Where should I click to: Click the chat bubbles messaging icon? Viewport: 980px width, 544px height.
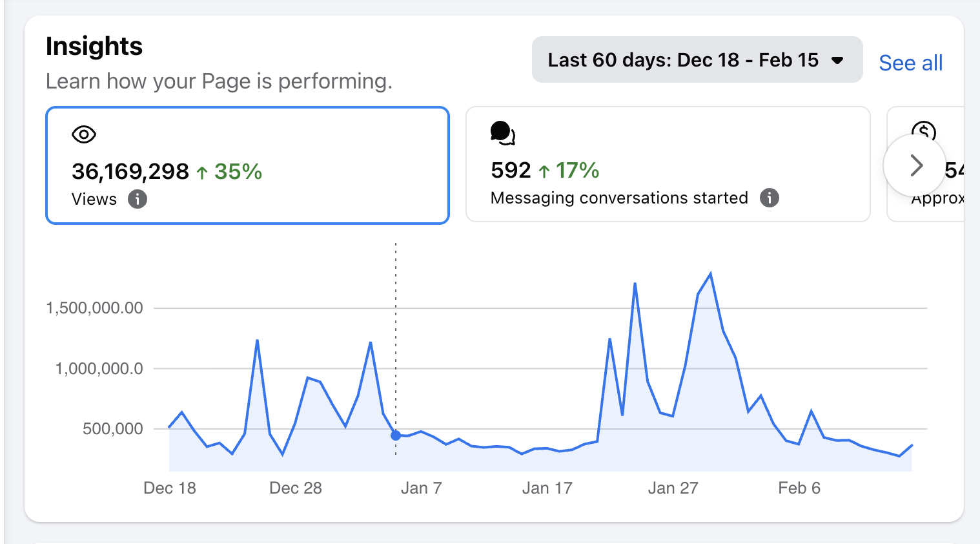(502, 132)
